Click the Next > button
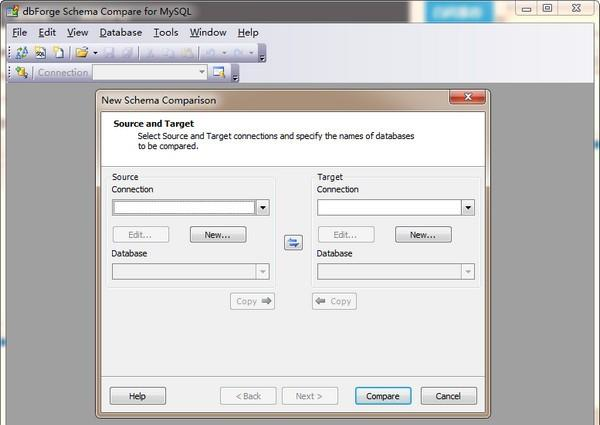 tap(310, 396)
